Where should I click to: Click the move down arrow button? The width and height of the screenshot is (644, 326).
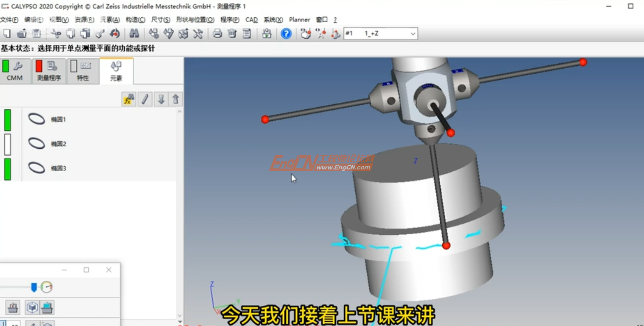point(162,99)
